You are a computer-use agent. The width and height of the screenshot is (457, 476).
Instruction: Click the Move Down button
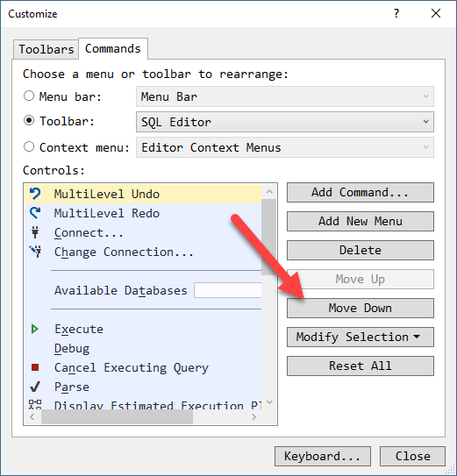[x=361, y=308]
